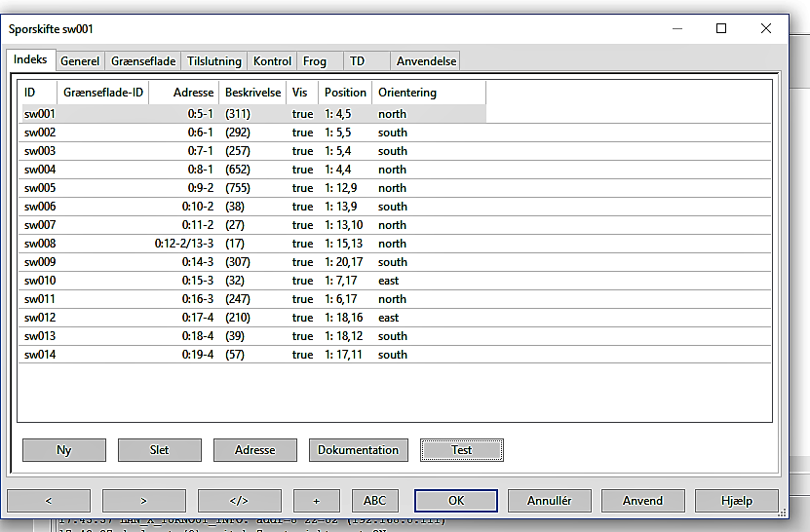Sort by the Adresse column header
The image size is (810, 532).
coord(184,93)
